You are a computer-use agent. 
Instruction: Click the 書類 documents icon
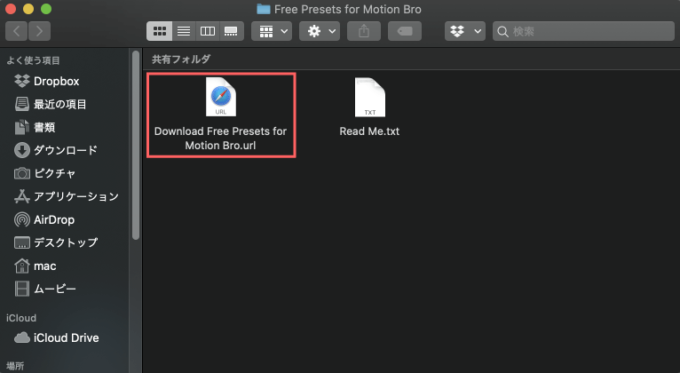pos(22,127)
